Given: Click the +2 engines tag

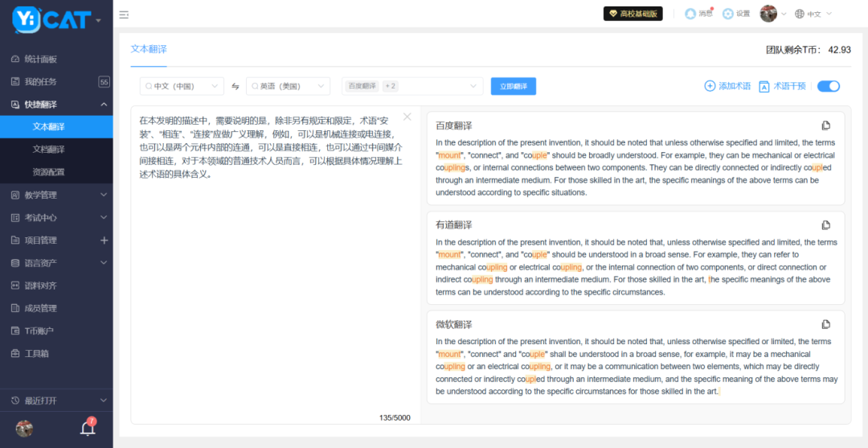Looking at the screenshot, I should (x=391, y=86).
